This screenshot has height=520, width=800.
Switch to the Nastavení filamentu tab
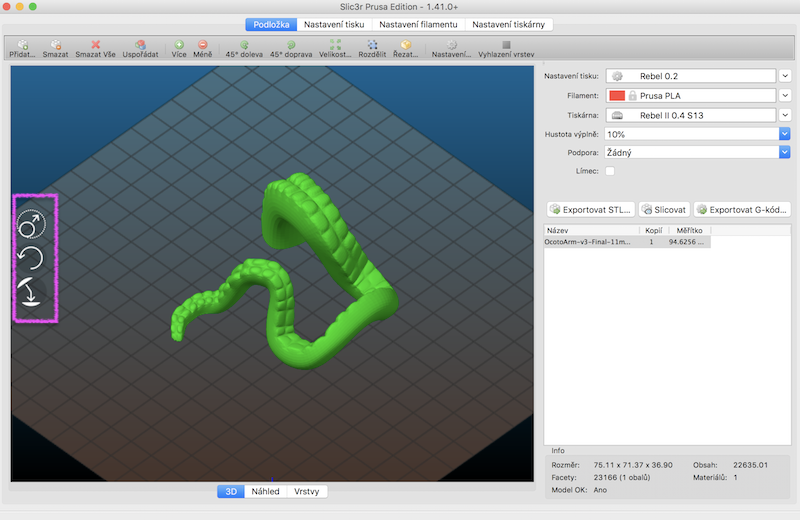(x=418, y=24)
